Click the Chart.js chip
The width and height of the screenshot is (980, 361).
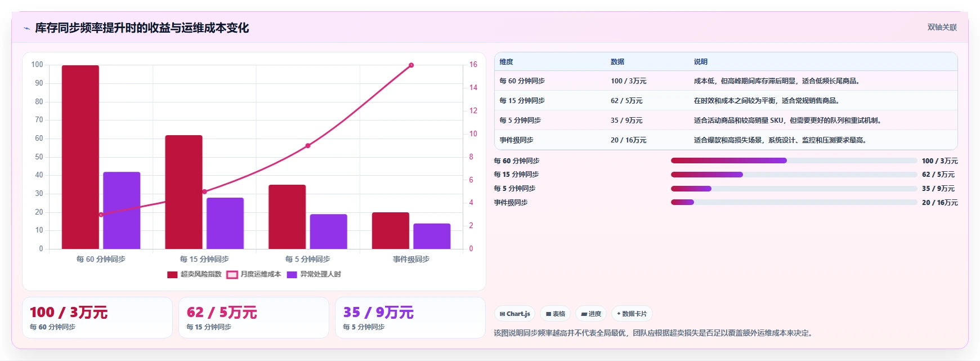514,314
